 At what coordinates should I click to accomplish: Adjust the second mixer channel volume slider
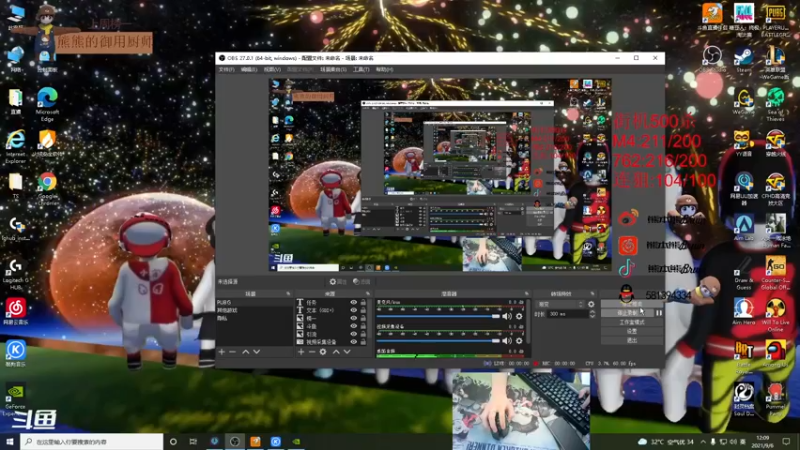pos(438,340)
